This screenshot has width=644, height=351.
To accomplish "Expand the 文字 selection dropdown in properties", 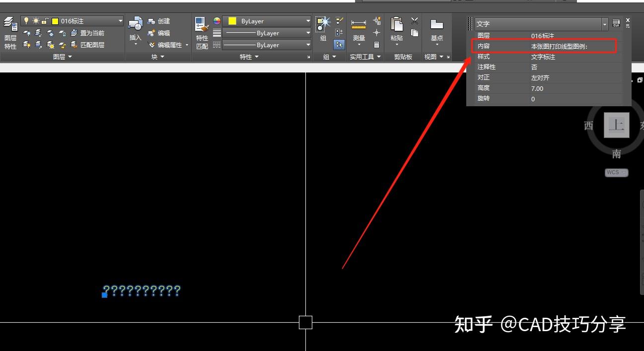I will coord(604,23).
